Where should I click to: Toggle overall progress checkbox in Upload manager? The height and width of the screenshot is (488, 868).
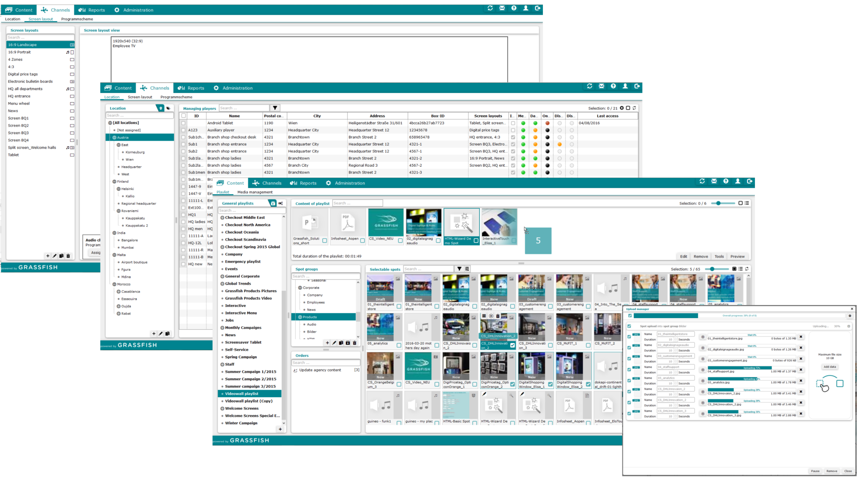pos(630,316)
